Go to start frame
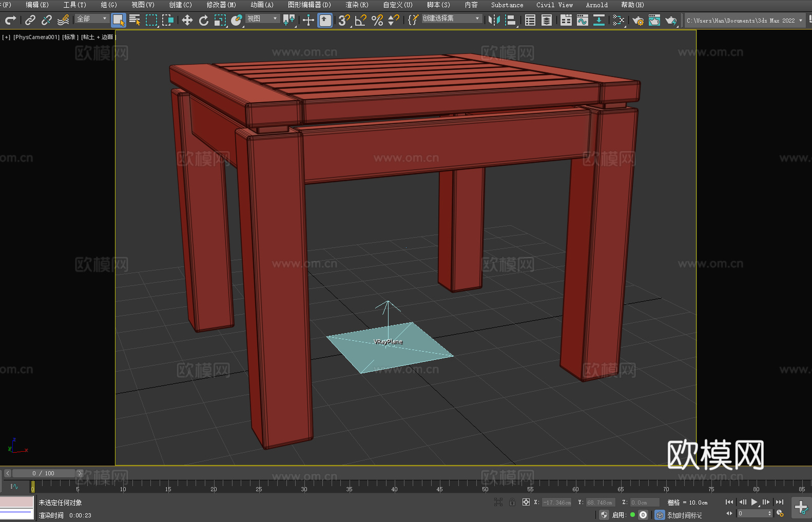Viewport: 812px width, 522px height. tap(729, 502)
